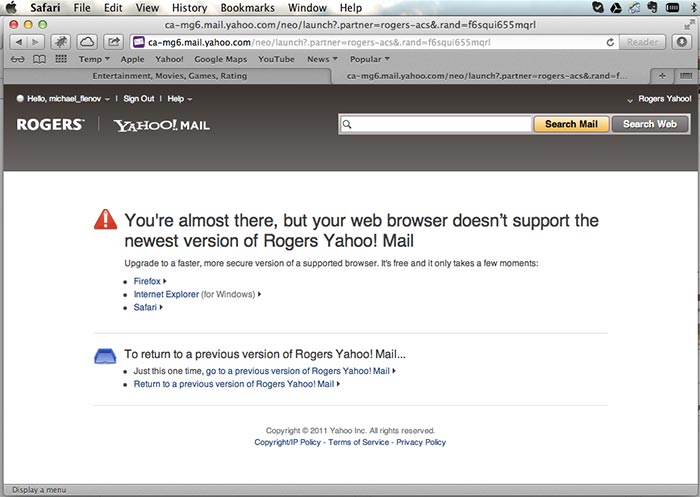Screen dimensions: 700x497
Task: Open Privacy Policy link
Action: coord(421,442)
